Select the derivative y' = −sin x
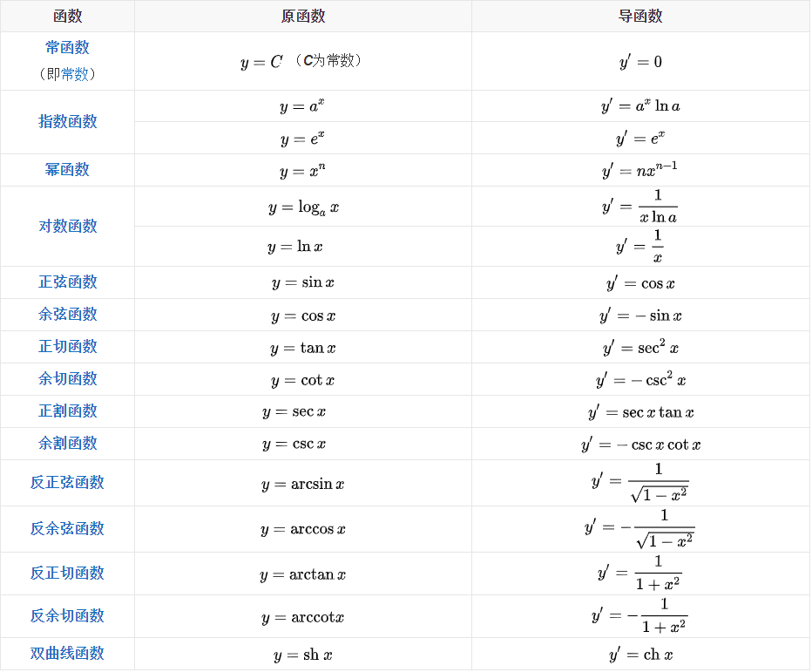 coord(640,316)
